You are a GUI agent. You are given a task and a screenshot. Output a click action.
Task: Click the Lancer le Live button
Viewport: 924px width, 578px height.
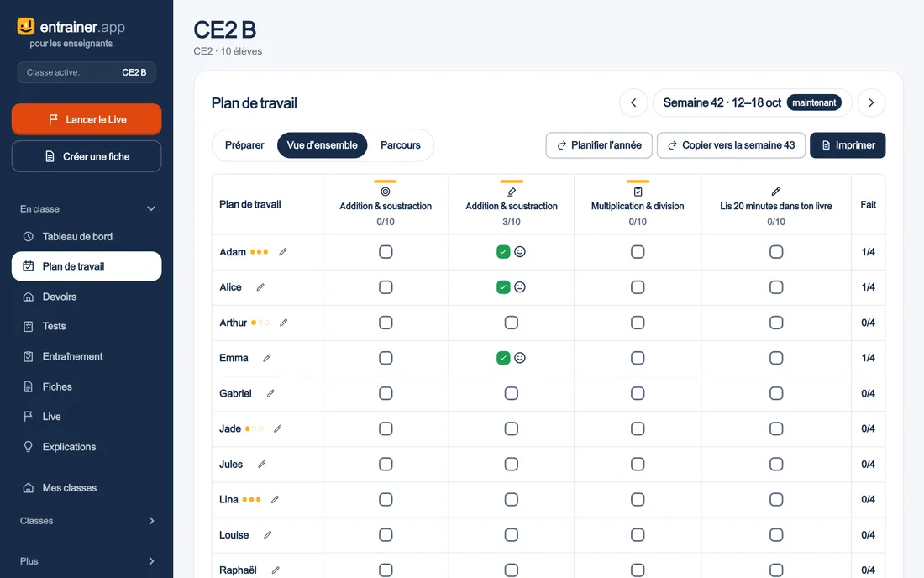click(87, 119)
